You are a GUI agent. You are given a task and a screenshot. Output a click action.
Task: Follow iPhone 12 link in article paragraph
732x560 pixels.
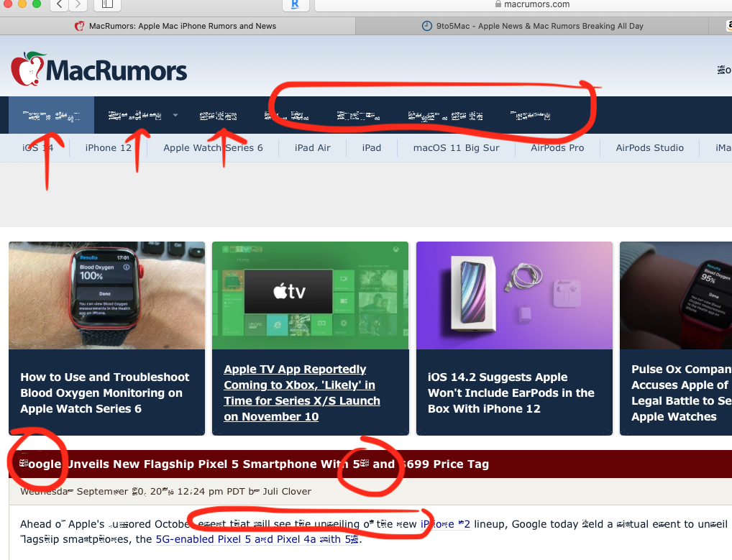(445, 524)
